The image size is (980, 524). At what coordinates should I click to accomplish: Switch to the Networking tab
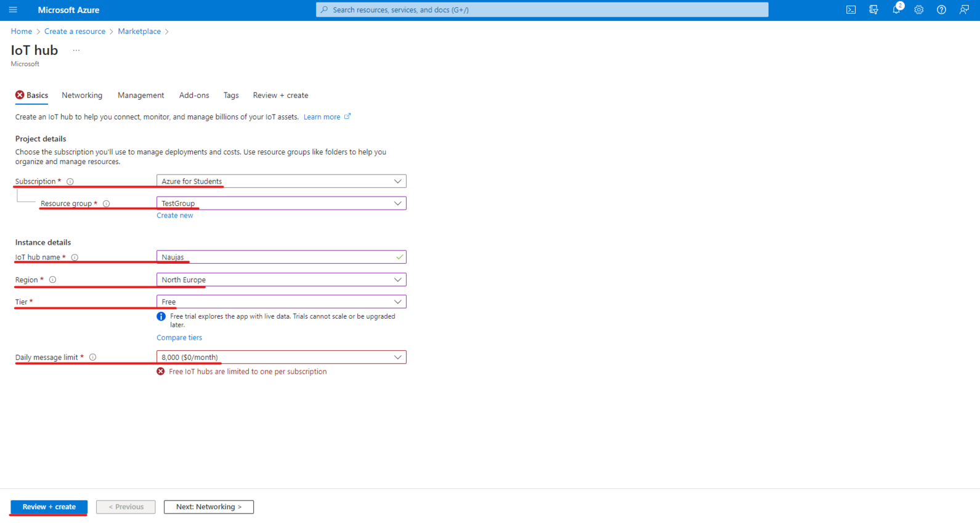point(82,96)
